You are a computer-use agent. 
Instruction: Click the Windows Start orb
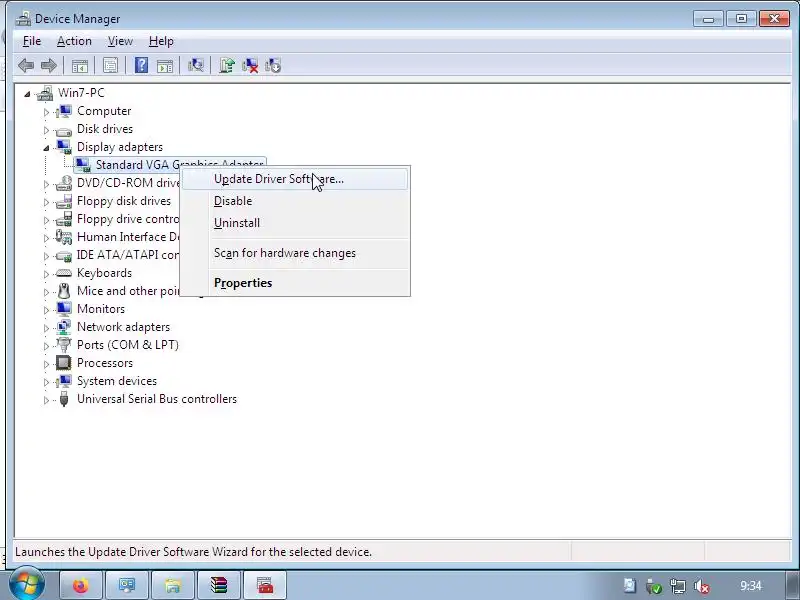(x=27, y=584)
